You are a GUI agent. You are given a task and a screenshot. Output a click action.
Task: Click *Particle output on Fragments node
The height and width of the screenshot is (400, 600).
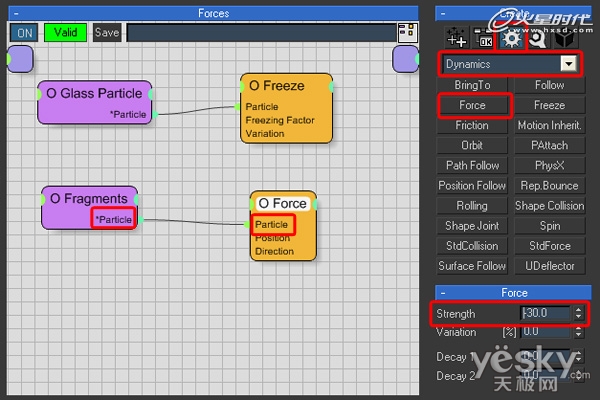tap(114, 220)
